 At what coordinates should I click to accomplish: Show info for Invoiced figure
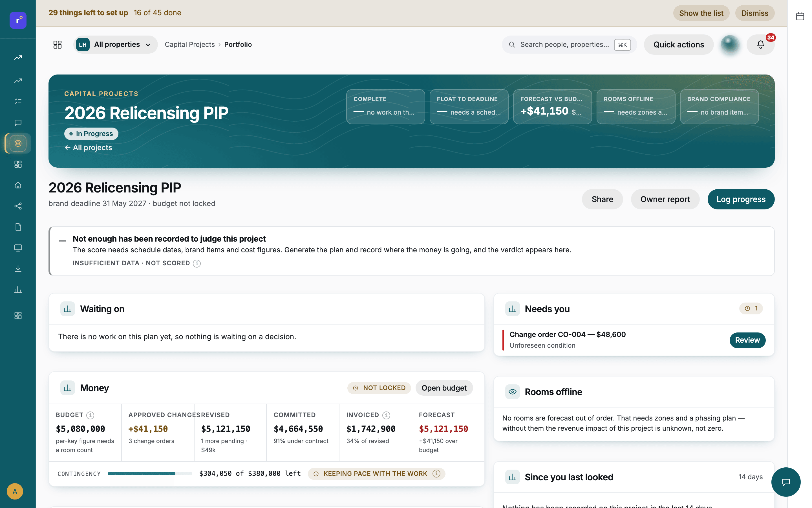(386, 415)
